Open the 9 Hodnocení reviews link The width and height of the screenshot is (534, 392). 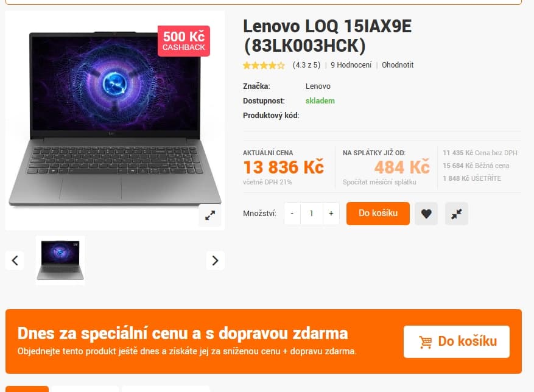tap(351, 65)
